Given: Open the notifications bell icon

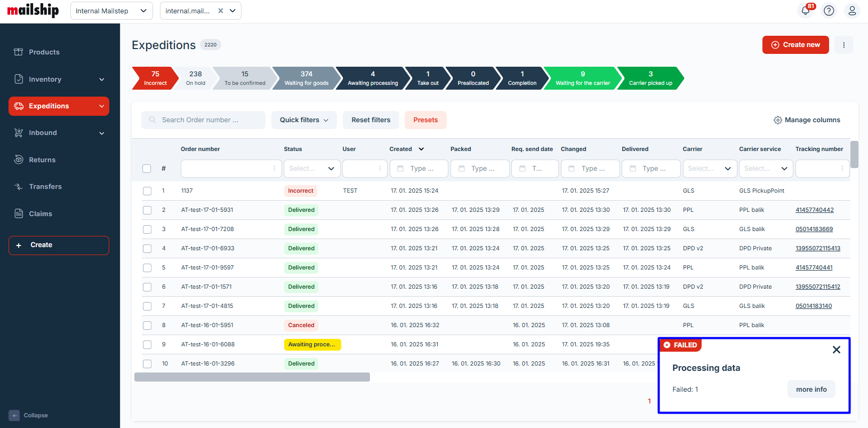Looking at the screenshot, I should pos(805,11).
